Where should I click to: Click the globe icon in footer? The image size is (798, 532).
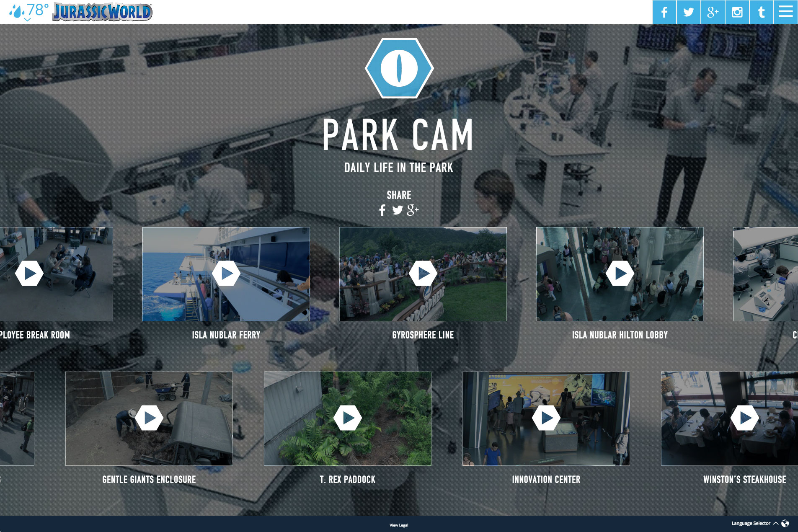click(x=785, y=523)
